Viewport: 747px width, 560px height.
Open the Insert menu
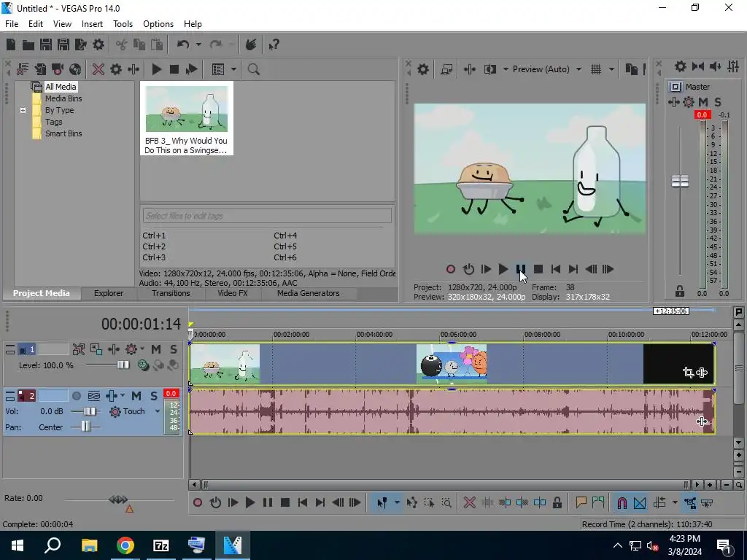click(92, 24)
